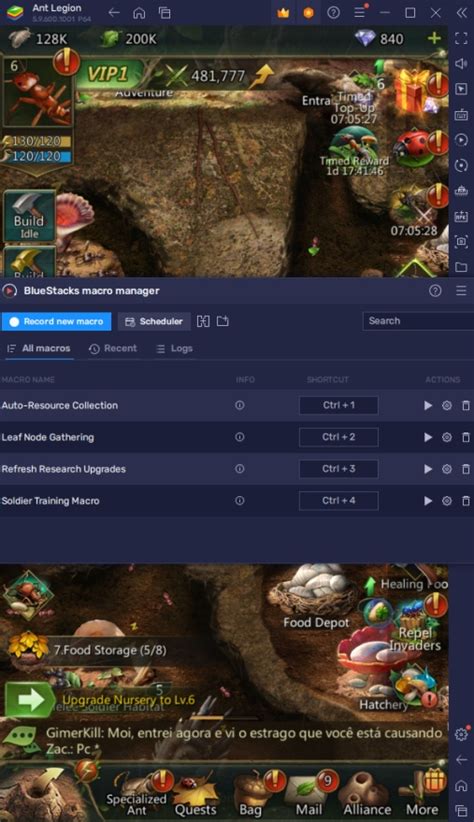474x822 pixels.
Task: Open macro manager help icon
Action: point(435,290)
